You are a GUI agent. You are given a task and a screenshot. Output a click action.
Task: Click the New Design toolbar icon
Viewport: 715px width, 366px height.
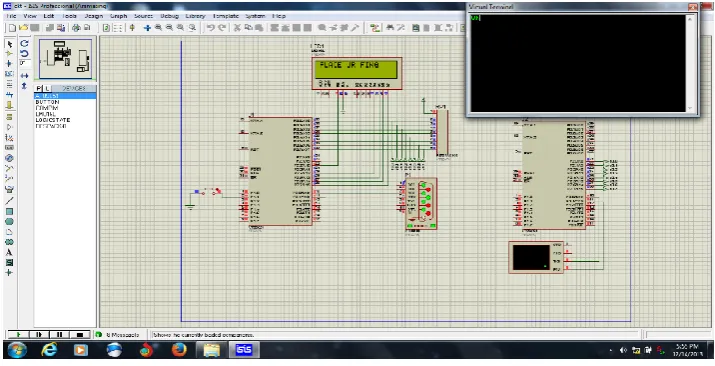pyautogui.click(x=12, y=28)
